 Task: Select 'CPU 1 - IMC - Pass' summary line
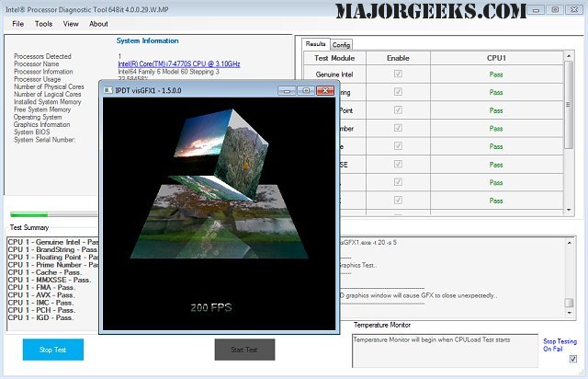click(40, 303)
